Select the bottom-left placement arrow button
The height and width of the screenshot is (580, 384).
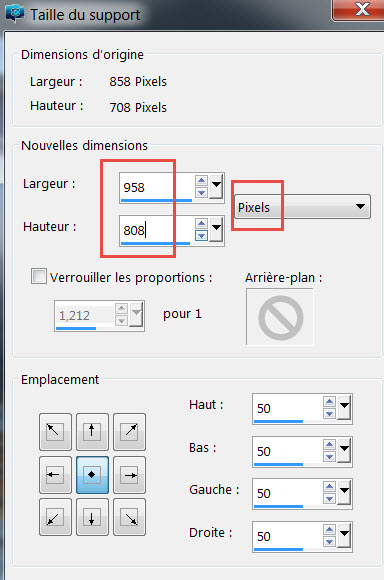click(x=55, y=517)
